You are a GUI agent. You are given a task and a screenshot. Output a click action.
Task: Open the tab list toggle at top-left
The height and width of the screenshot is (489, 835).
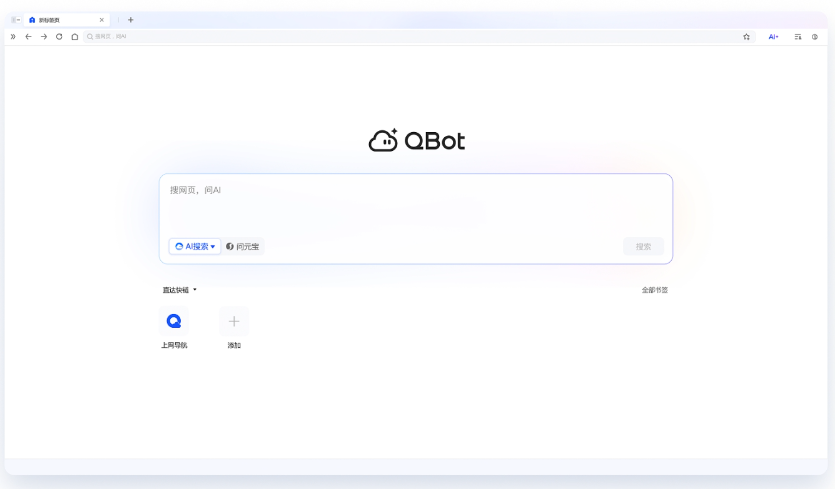coord(16,20)
